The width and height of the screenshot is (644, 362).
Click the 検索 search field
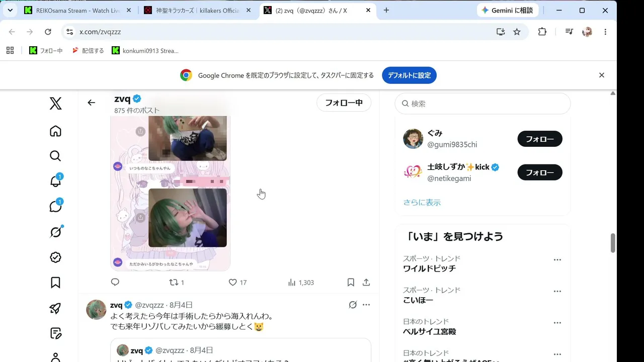click(482, 104)
